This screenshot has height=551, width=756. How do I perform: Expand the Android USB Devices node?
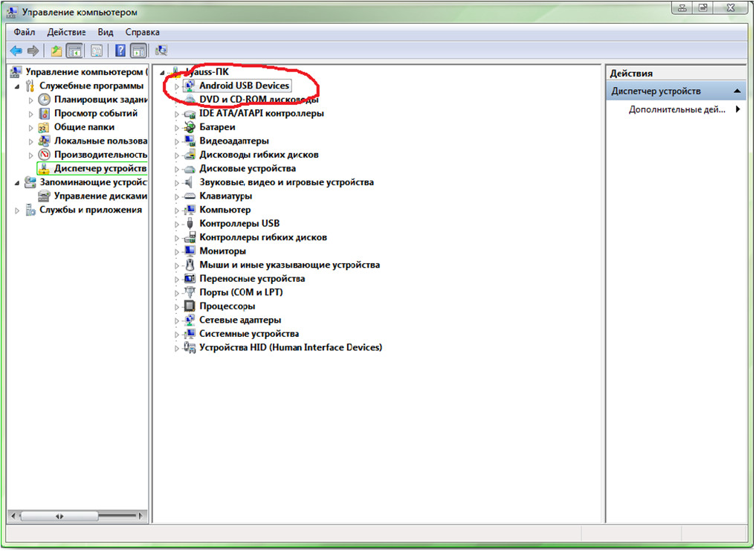177,86
